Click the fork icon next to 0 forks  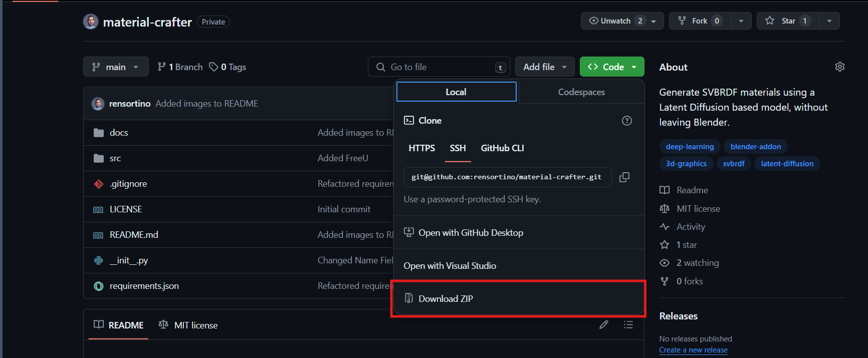[x=665, y=281]
